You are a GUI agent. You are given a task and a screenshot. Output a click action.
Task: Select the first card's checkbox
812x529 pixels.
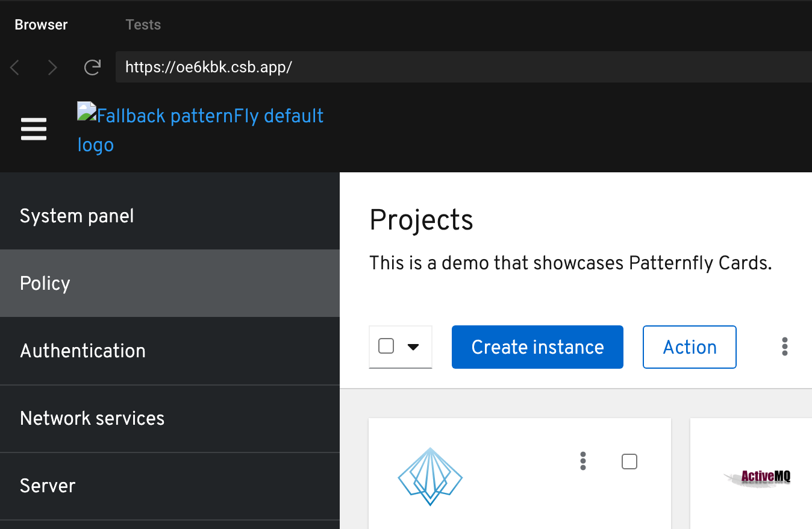click(629, 462)
